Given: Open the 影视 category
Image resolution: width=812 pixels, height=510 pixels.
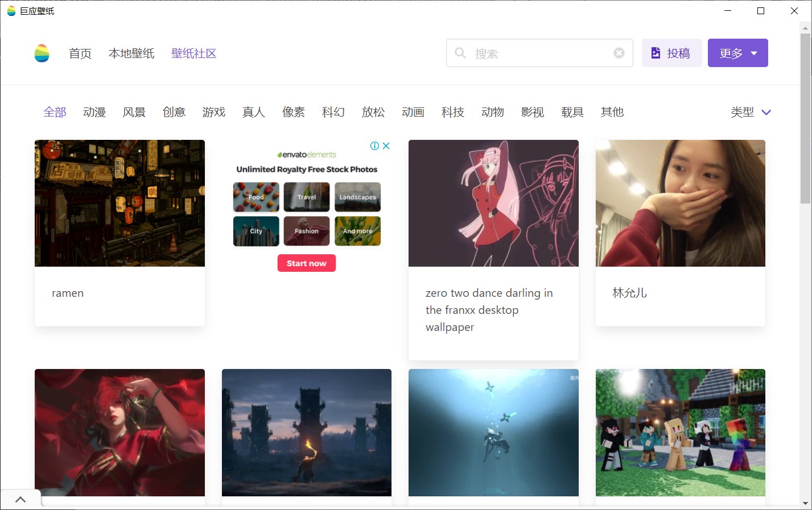Looking at the screenshot, I should (x=533, y=112).
